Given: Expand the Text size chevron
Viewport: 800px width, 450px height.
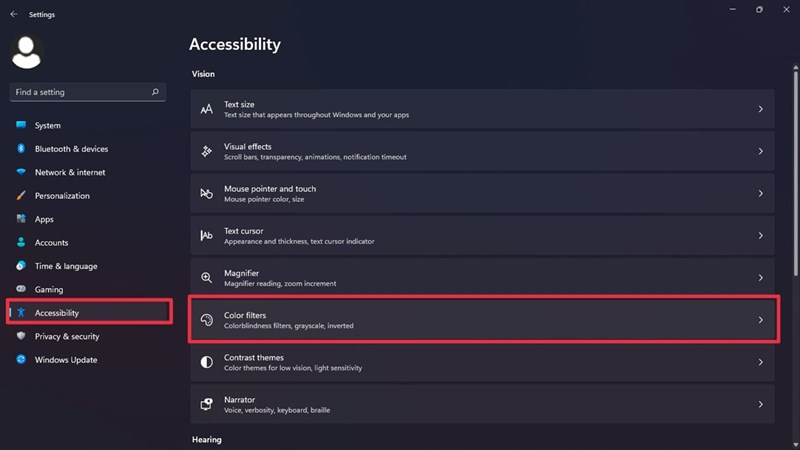Looking at the screenshot, I should [760, 109].
